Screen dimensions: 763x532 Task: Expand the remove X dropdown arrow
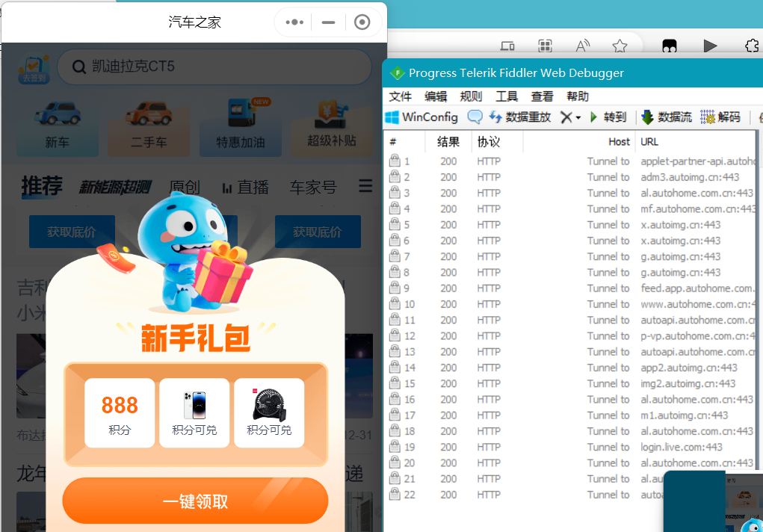578,118
